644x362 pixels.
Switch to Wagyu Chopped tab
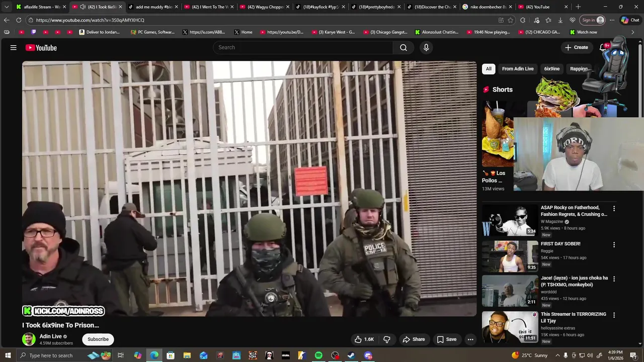263,7
